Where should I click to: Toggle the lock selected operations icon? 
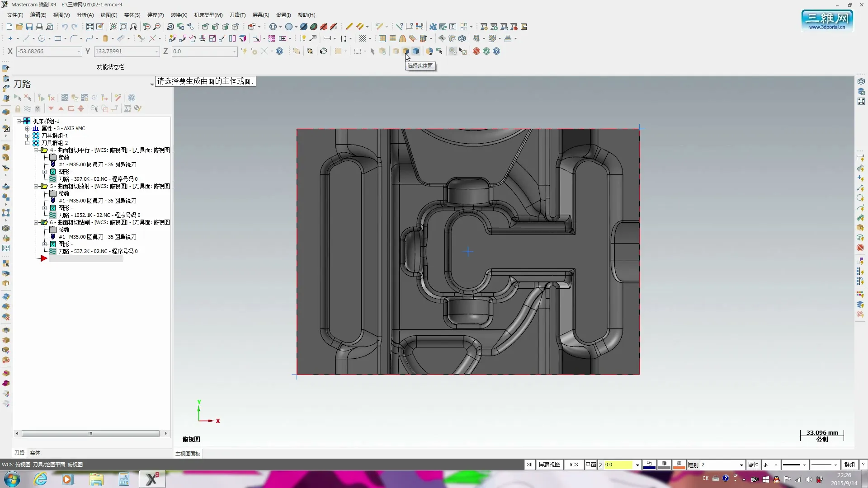pos(18,109)
